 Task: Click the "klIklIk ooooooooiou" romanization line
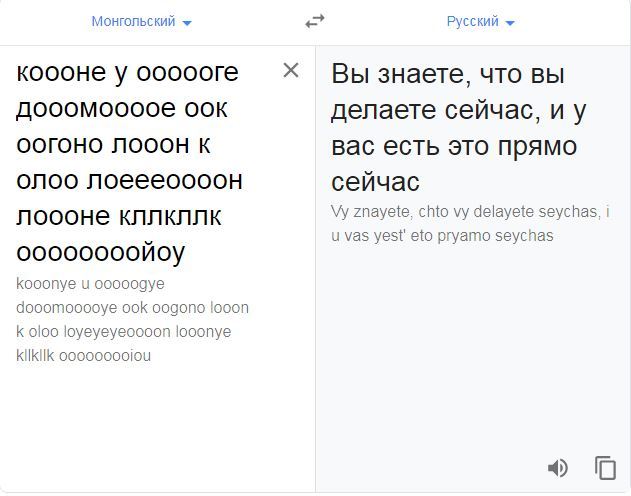tap(84, 355)
